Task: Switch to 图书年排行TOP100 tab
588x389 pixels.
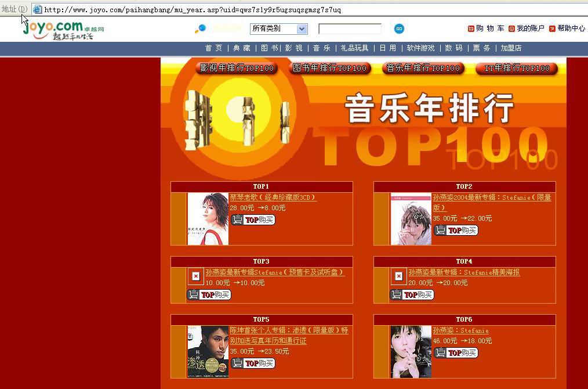Action: 329,68
